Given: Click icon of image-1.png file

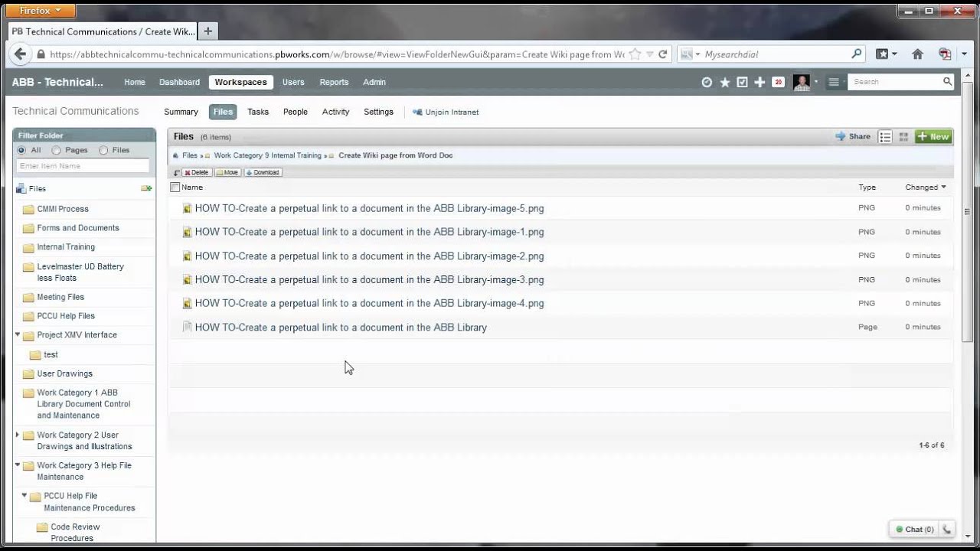Looking at the screenshot, I should click(187, 232).
